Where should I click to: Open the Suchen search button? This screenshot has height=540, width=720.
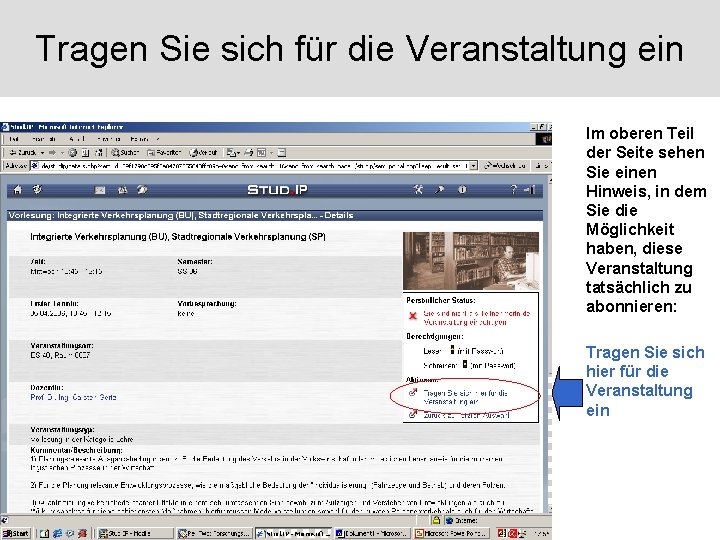click(x=125, y=152)
